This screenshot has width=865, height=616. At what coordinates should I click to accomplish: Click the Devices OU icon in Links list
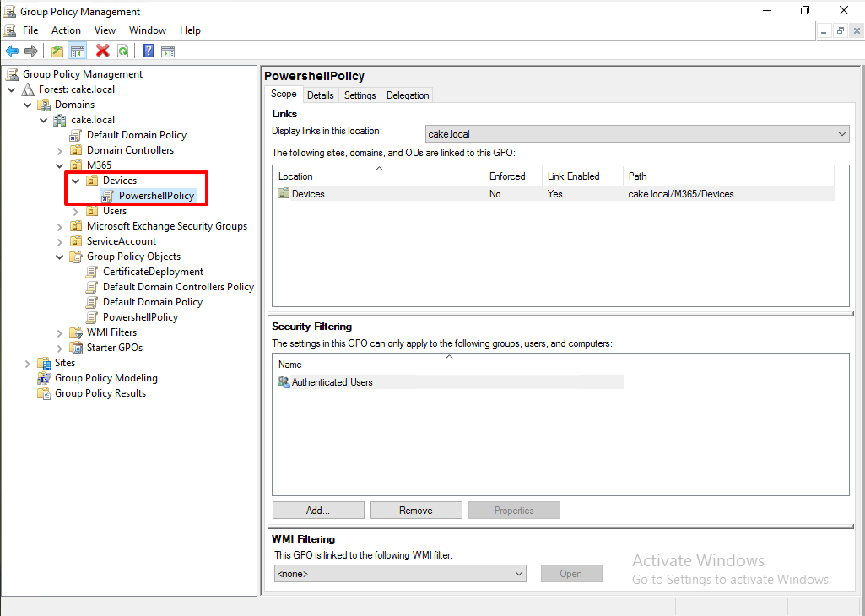[284, 193]
